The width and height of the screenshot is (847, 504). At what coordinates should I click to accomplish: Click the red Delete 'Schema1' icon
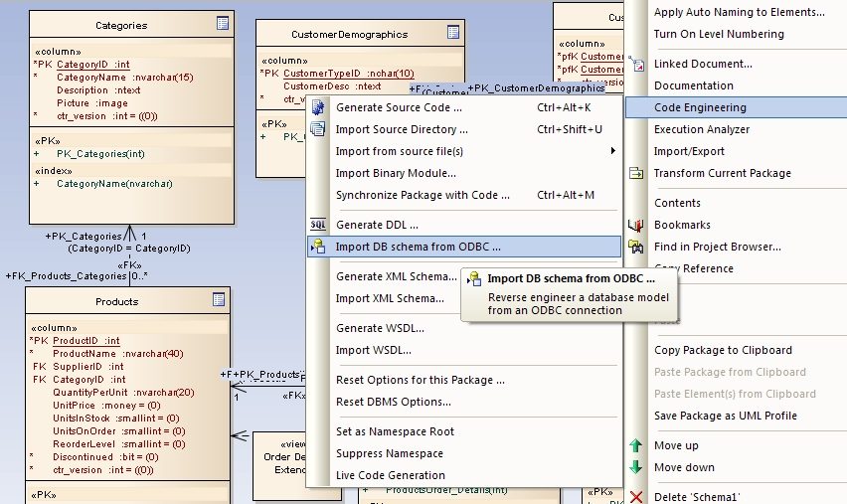tap(636, 497)
